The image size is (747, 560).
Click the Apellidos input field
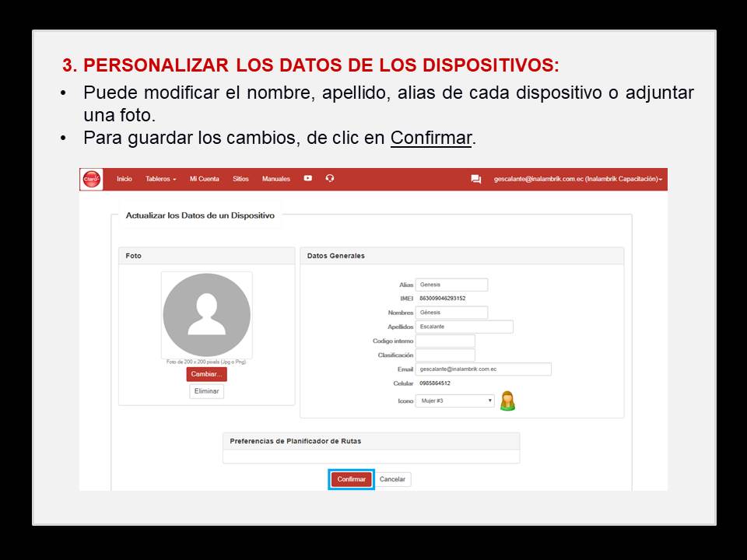coord(465,327)
